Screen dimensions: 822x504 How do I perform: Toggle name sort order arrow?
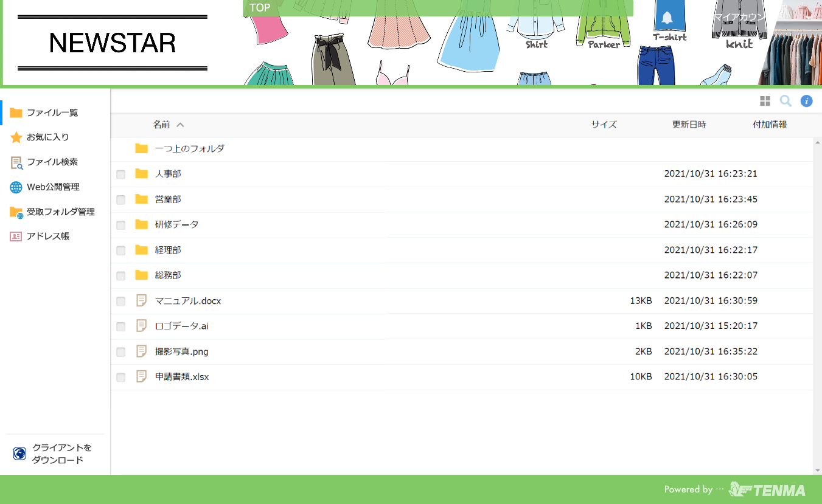(x=180, y=125)
